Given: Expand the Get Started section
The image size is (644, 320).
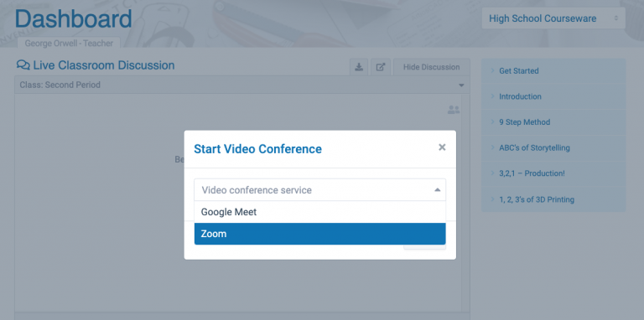Looking at the screenshot, I should 553,71.
